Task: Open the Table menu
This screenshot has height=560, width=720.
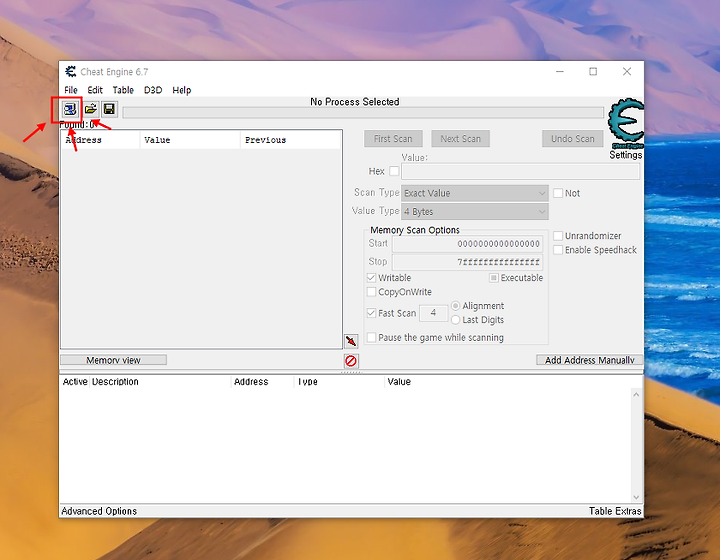Action: (123, 90)
